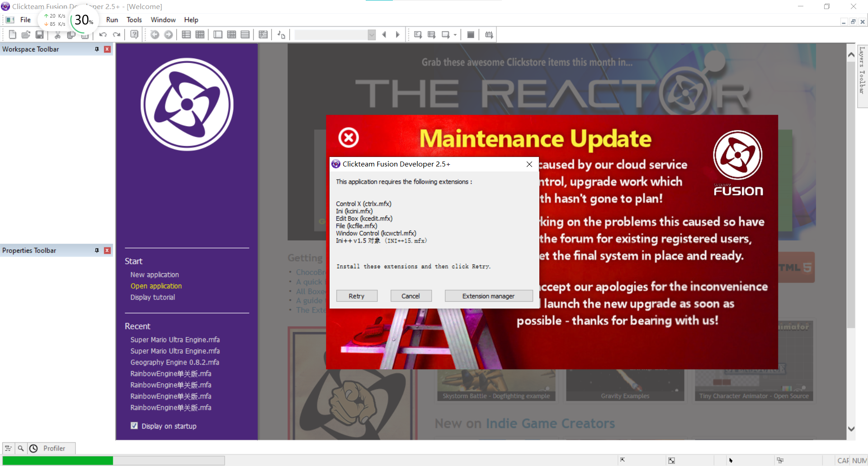Click the Save disk icon
Viewport: 868px width, 466px height.
[x=39, y=35]
